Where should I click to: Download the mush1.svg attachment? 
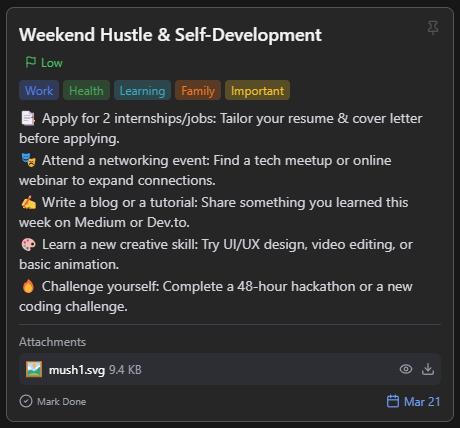[x=428, y=369]
